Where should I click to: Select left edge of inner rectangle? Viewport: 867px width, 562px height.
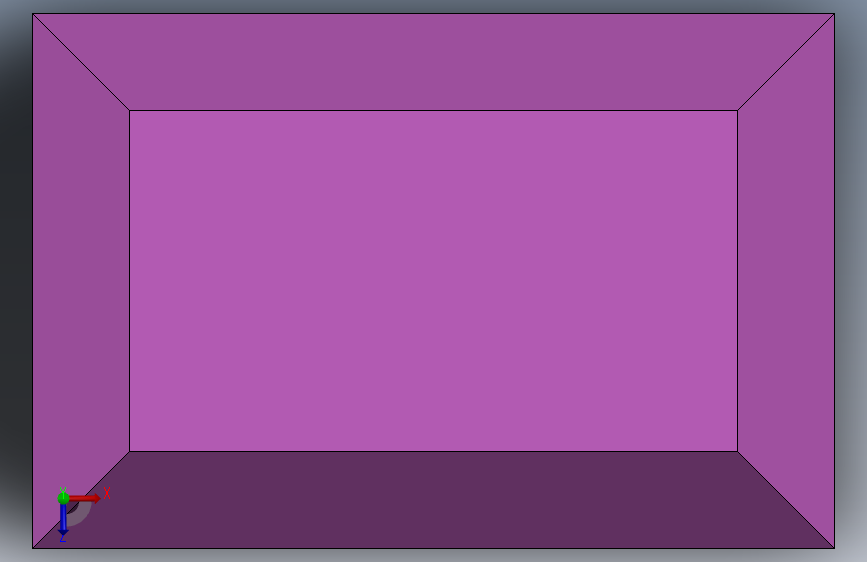129,281
